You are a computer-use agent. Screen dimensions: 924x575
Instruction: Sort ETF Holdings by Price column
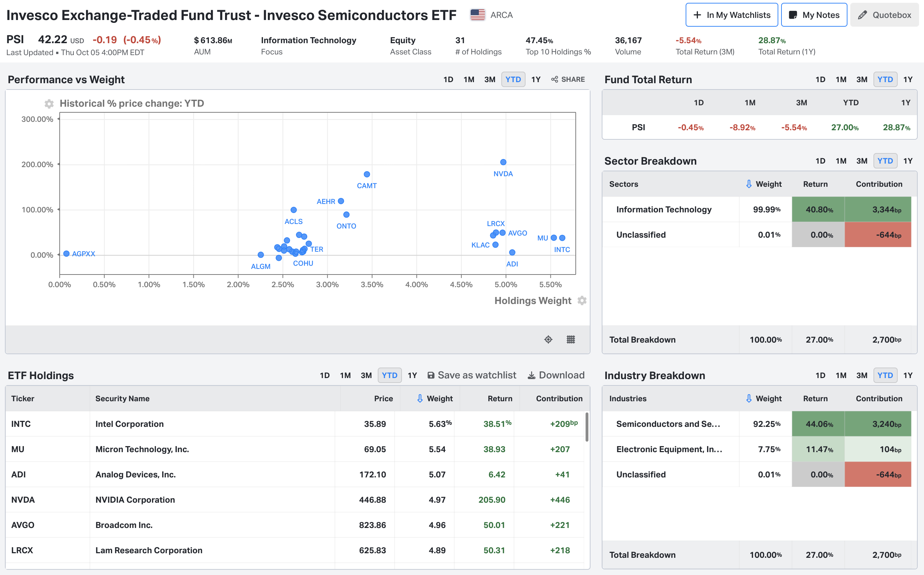coord(383,398)
